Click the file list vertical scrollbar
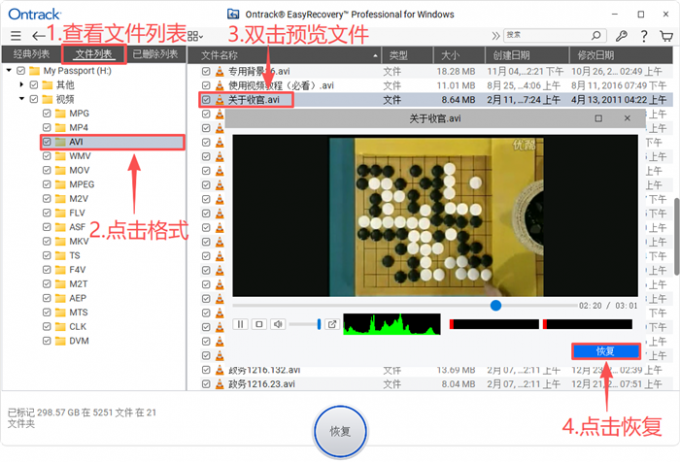680x462 pixels. coord(676,236)
